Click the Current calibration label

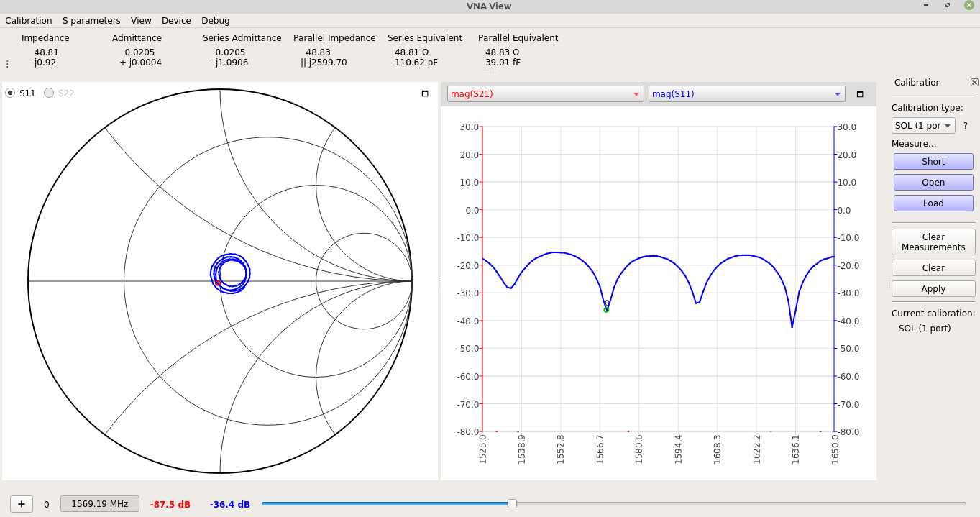click(x=933, y=314)
